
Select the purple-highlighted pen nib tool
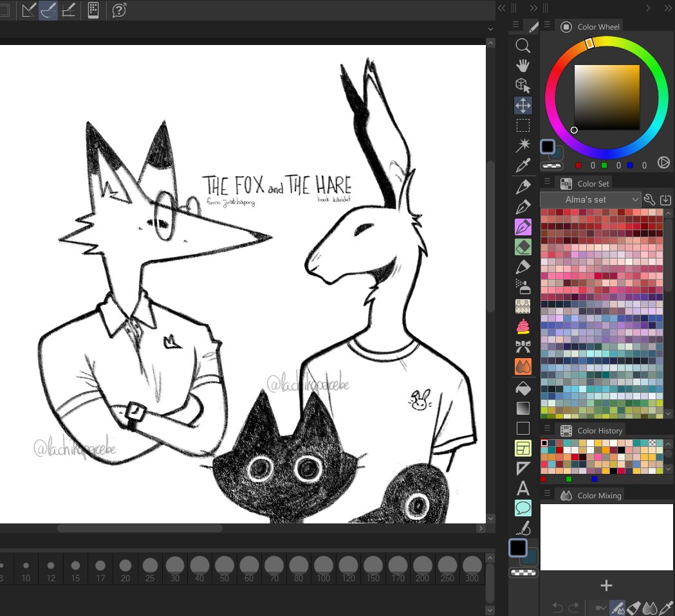click(x=522, y=227)
